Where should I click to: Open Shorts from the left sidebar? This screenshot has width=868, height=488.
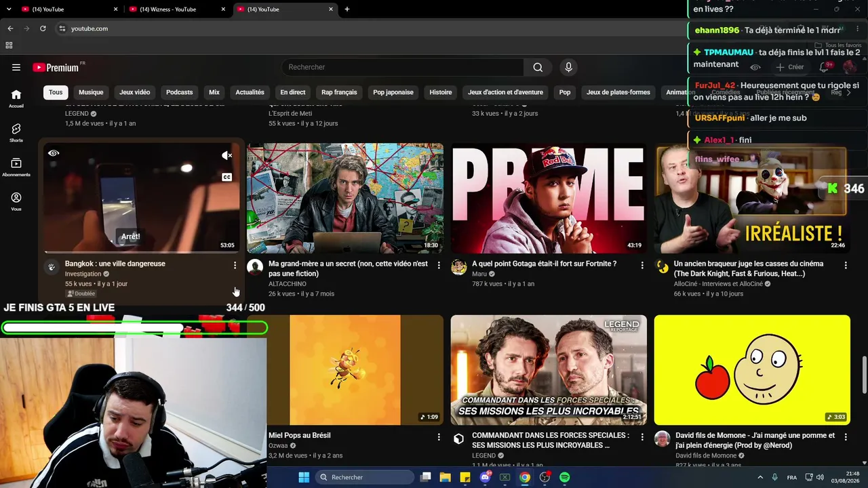click(x=16, y=133)
